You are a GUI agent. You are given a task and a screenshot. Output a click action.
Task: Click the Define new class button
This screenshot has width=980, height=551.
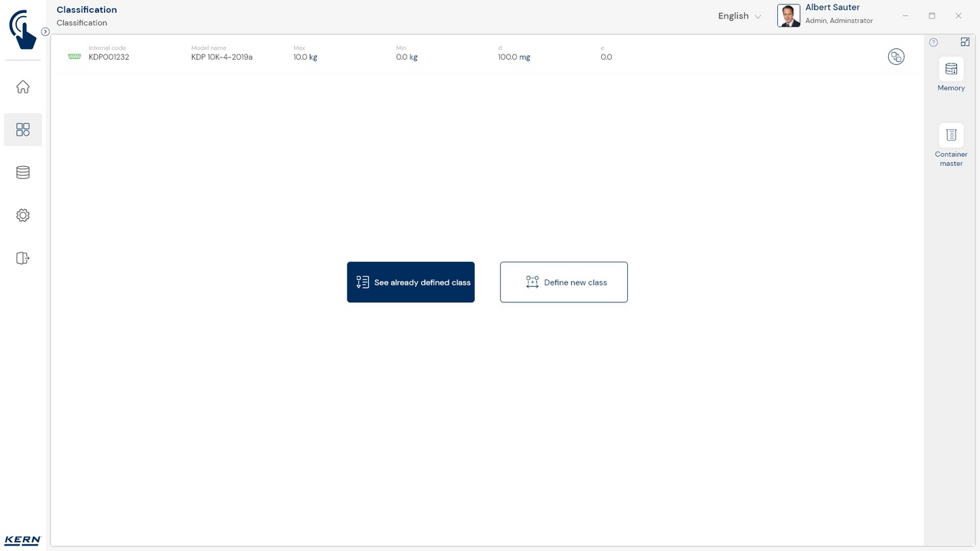coord(563,282)
